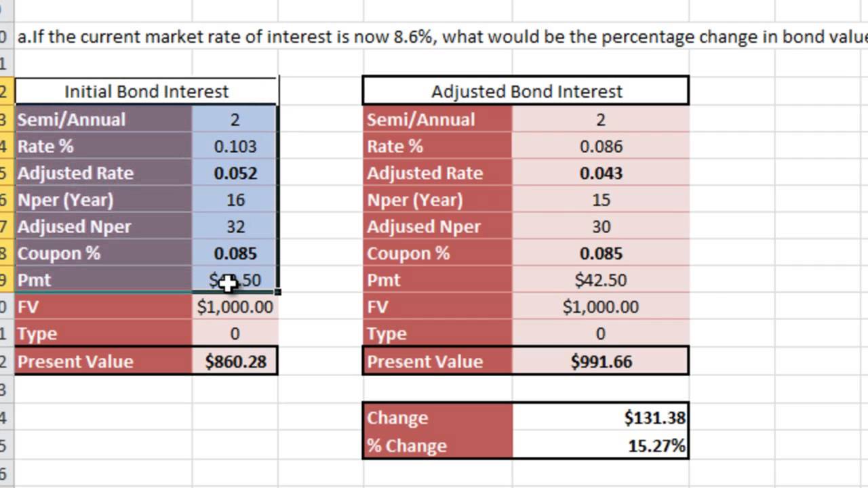Screen dimensions: 868x488
Task: Select the FV $1,000.00 cell in adjusted table
Action: click(601, 307)
